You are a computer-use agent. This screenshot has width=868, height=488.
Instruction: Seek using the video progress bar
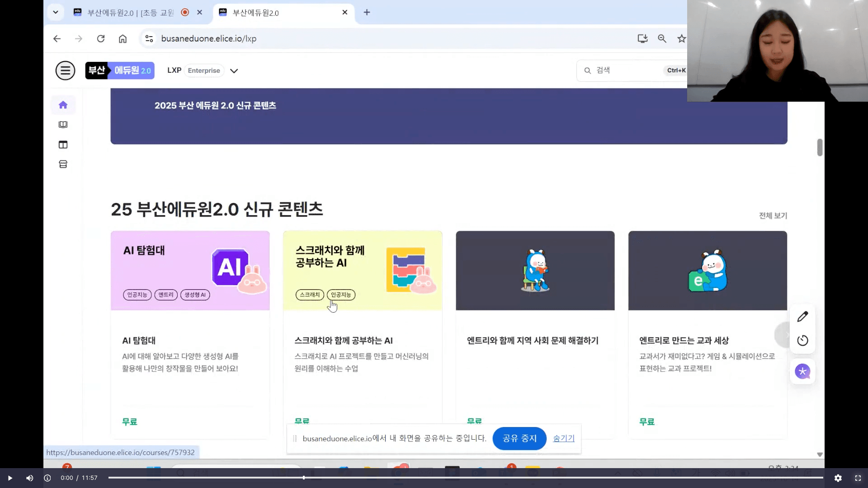[x=452, y=478]
